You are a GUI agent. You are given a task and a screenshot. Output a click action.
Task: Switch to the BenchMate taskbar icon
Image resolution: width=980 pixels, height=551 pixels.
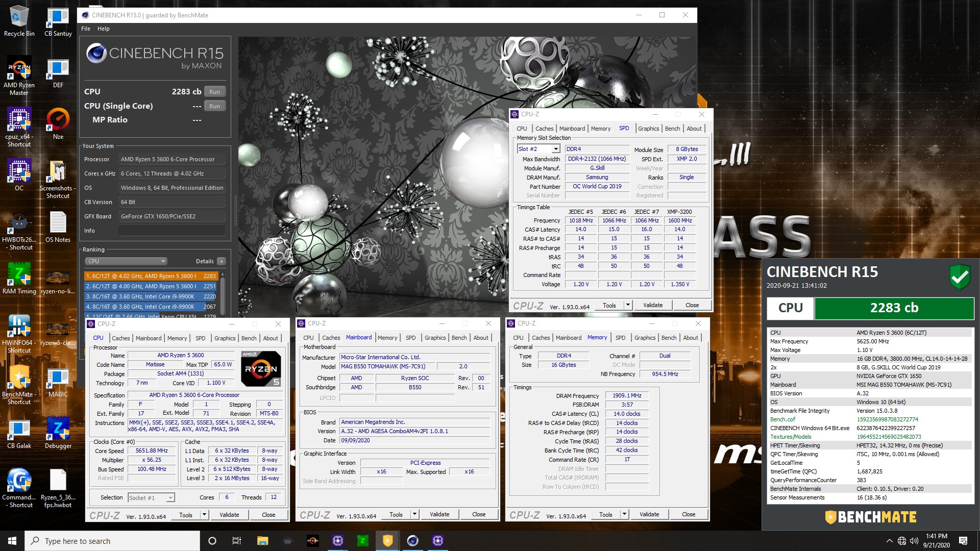click(388, 541)
